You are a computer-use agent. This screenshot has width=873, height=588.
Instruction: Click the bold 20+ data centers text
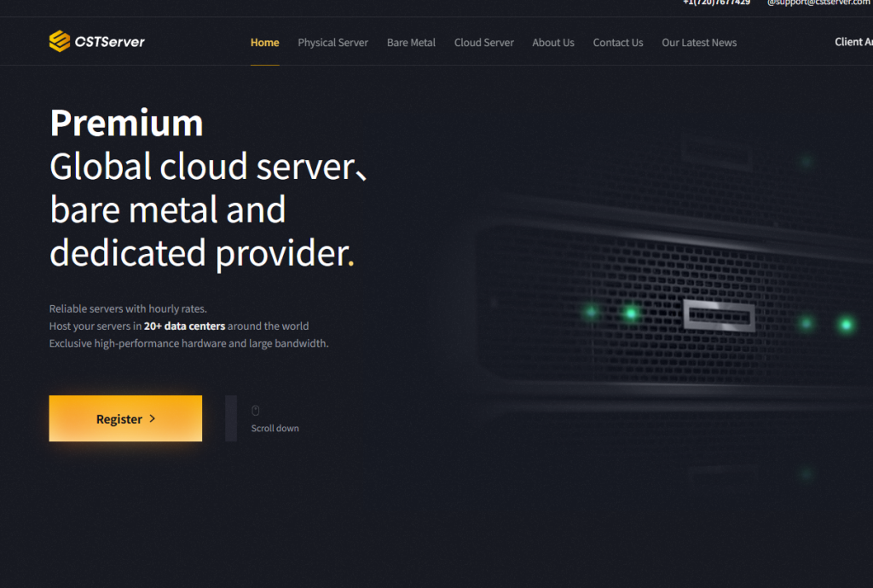(x=184, y=326)
